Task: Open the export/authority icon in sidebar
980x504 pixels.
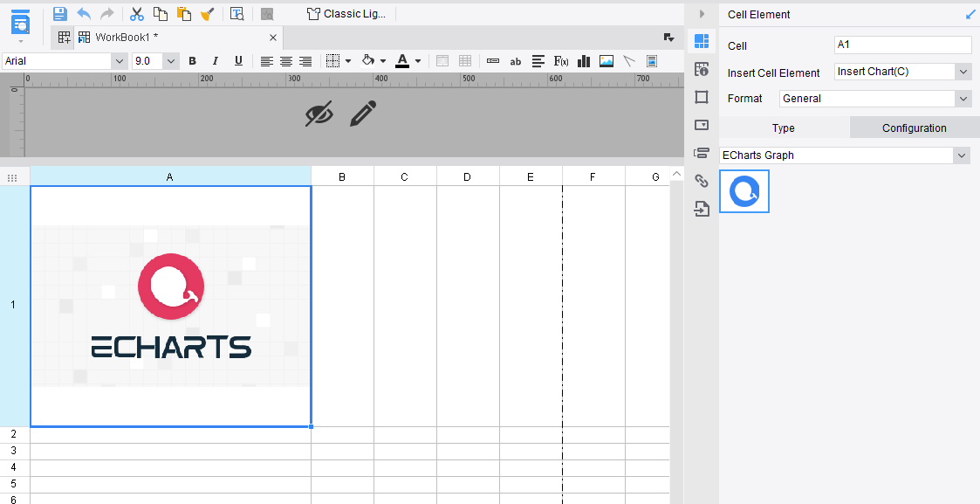Action: tap(702, 208)
